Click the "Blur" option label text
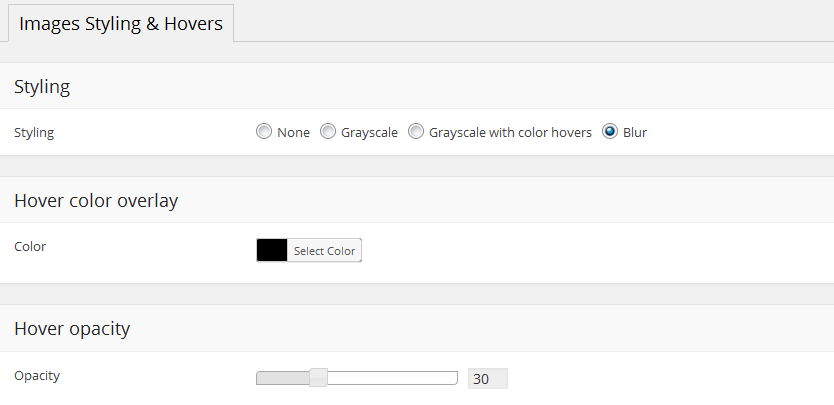Image resolution: width=834 pixels, height=405 pixels. pos(635,132)
